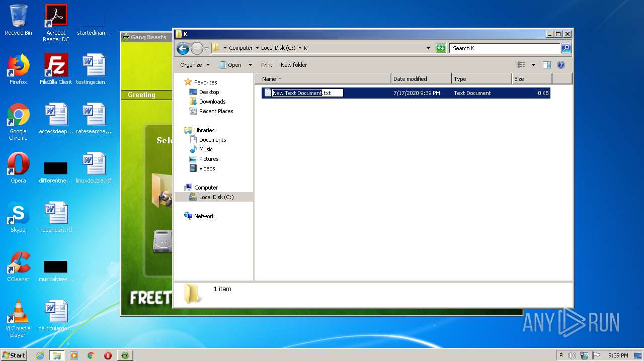Image resolution: width=644 pixels, height=362 pixels.
Task: Click Gang Beasts taskbar button
Action: pyautogui.click(x=125, y=355)
